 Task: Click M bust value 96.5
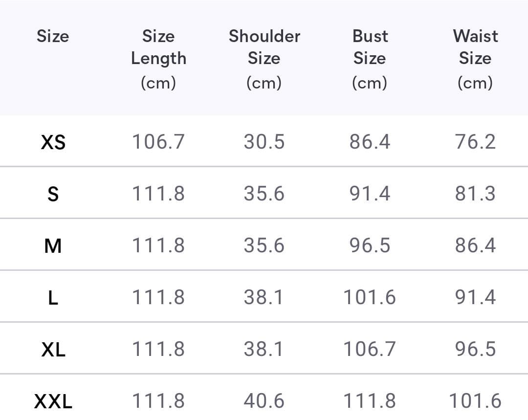[x=370, y=245]
